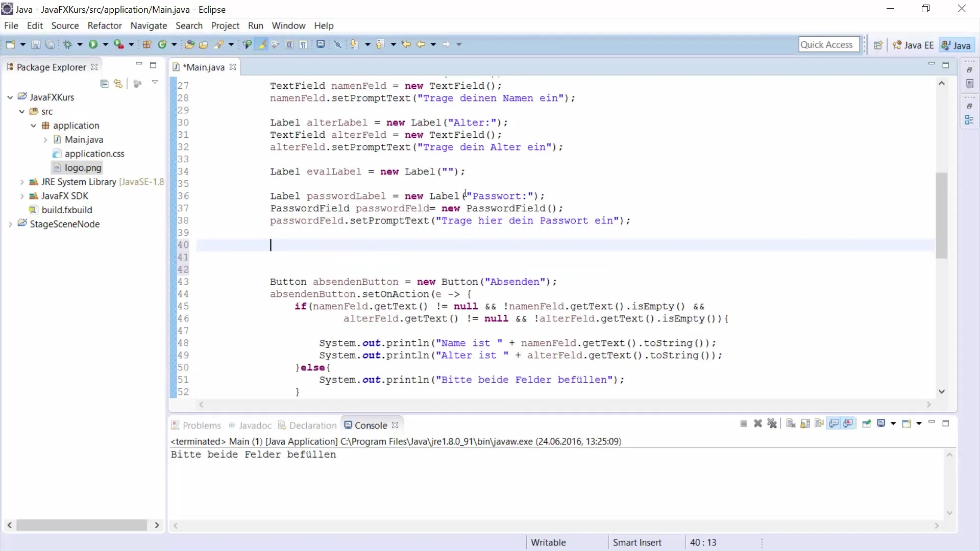Open dropdown next to Run icon
Screen dimensions: 980x551
(105, 44)
